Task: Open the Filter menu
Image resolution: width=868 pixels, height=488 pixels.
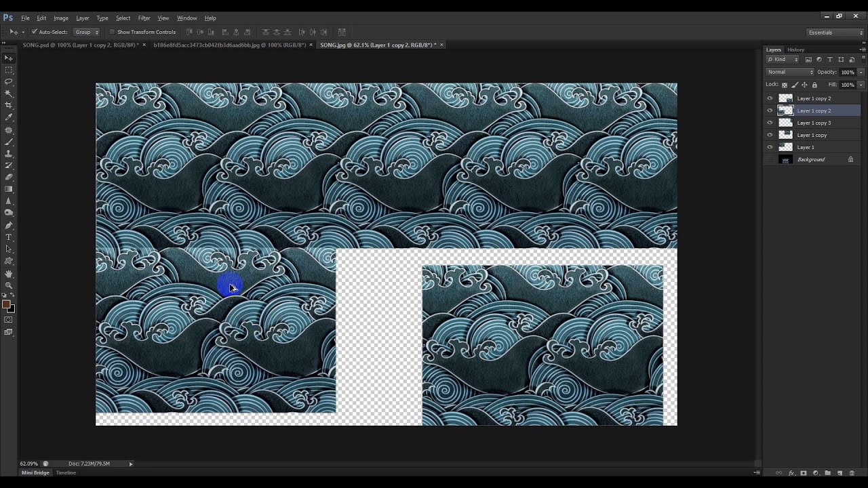Action: pyautogui.click(x=144, y=18)
